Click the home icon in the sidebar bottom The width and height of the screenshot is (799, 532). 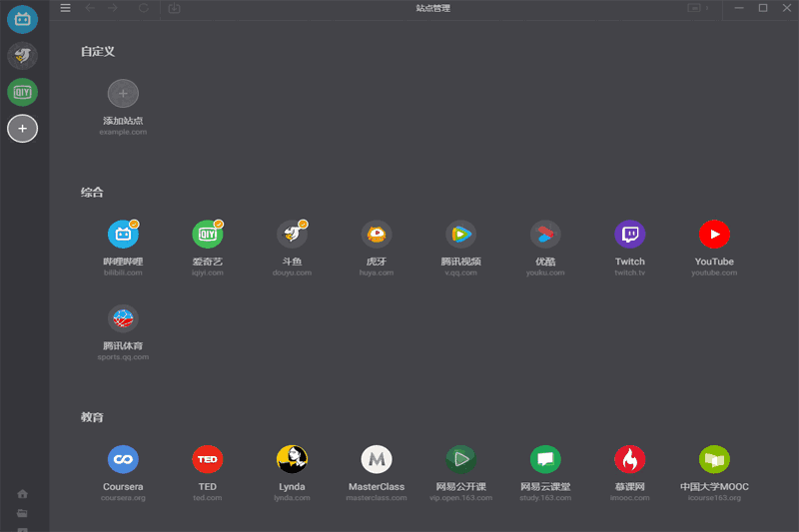click(x=22, y=493)
